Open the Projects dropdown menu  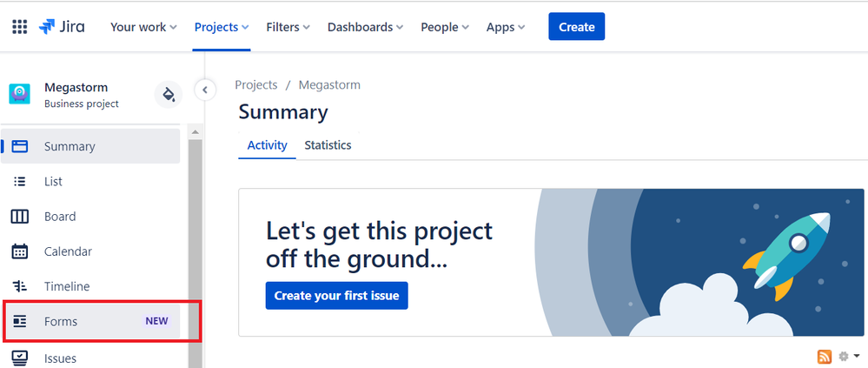pyautogui.click(x=222, y=27)
